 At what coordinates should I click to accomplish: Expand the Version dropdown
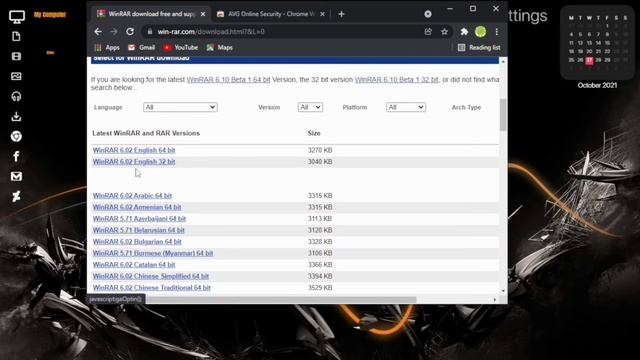pos(310,107)
